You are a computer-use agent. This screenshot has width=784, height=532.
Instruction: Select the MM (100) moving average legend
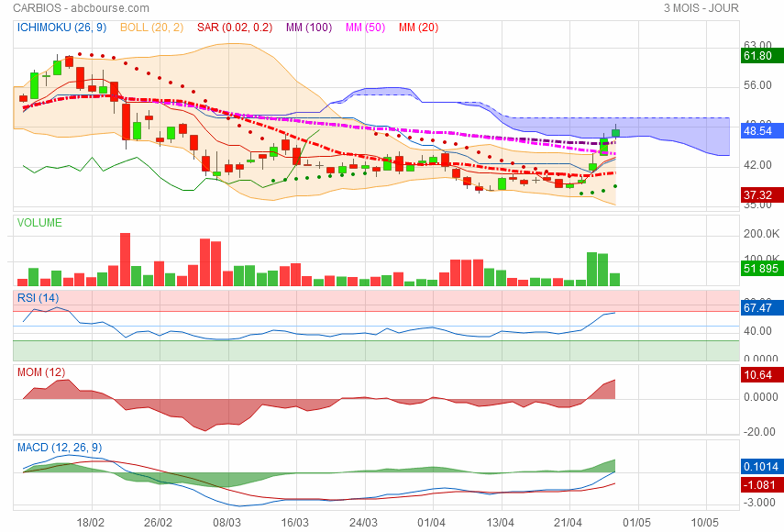pos(309,28)
